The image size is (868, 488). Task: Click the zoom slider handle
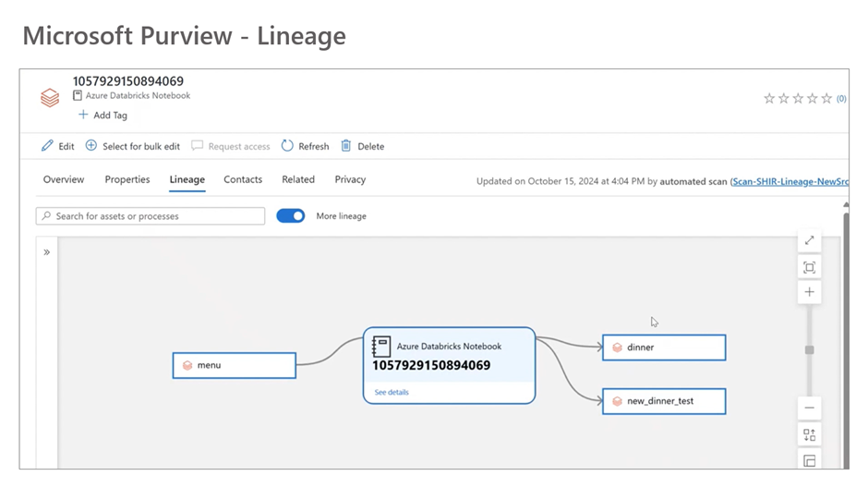click(x=809, y=350)
